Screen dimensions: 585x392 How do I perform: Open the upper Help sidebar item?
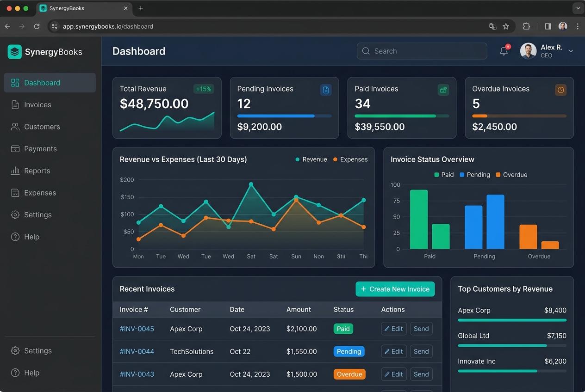50,237
